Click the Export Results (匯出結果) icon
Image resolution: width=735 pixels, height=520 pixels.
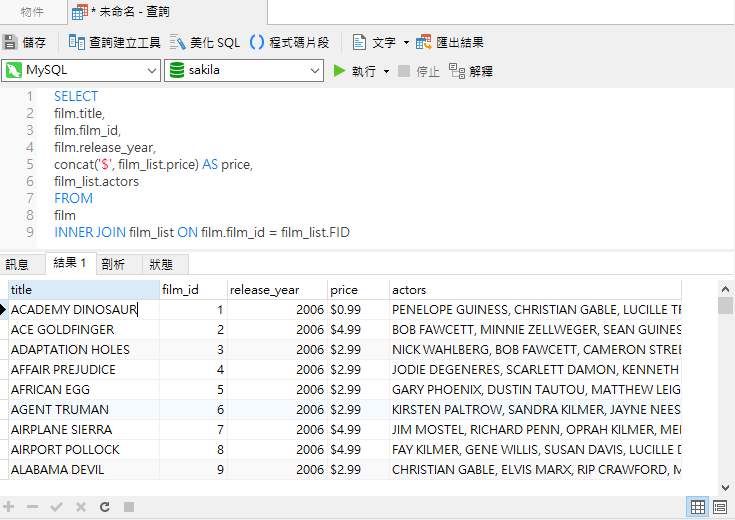(x=450, y=42)
